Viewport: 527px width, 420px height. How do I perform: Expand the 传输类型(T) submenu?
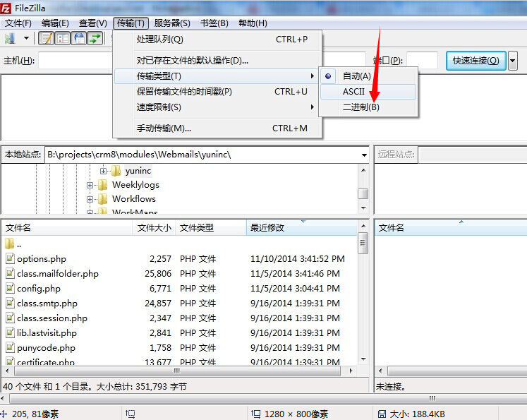point(217,76)
